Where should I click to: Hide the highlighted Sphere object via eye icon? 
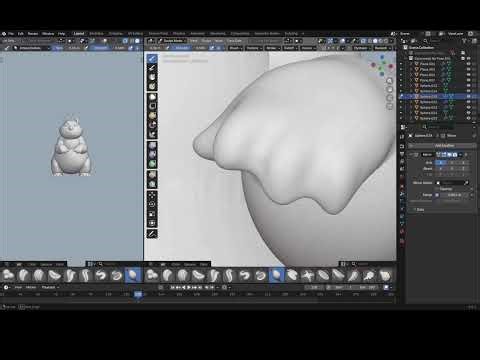pyautogui.click(x=469, y=96)
